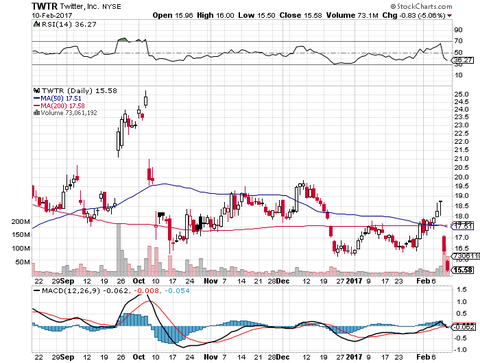This screenshot has height=363, width=480.
Task: Click the MA(50) 17.51 legend entry
Action: point(61,98)
